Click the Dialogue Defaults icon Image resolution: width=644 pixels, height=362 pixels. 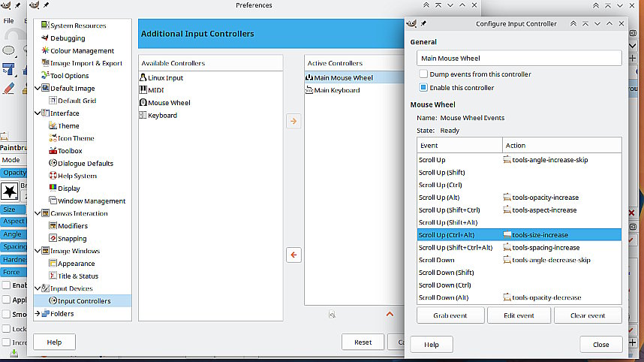coord(53,163)
